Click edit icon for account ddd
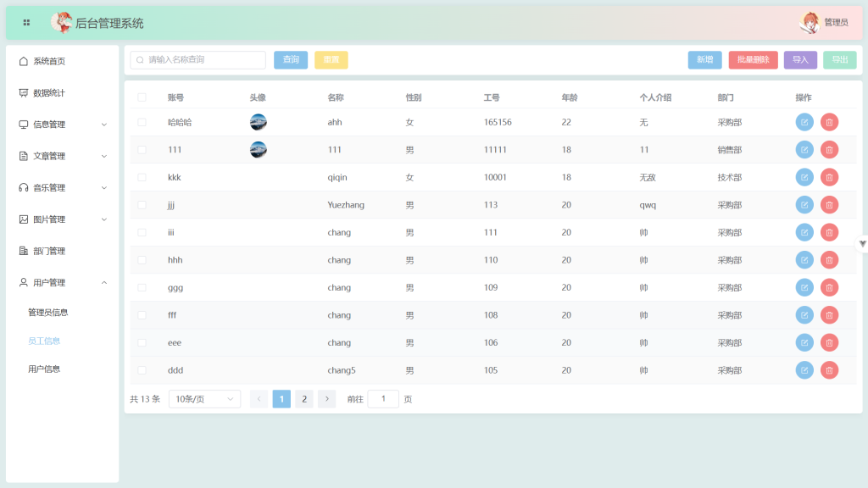This screenshot has width=868, height=488. [x=804, y=370]
